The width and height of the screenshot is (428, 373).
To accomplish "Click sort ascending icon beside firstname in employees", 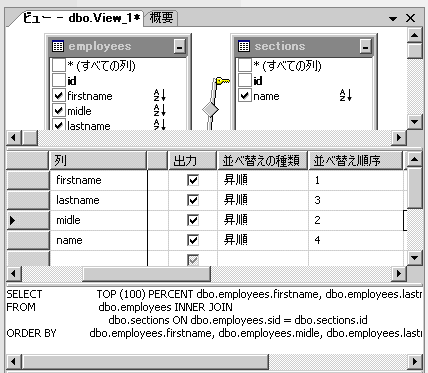I will (x=160, y=95).
